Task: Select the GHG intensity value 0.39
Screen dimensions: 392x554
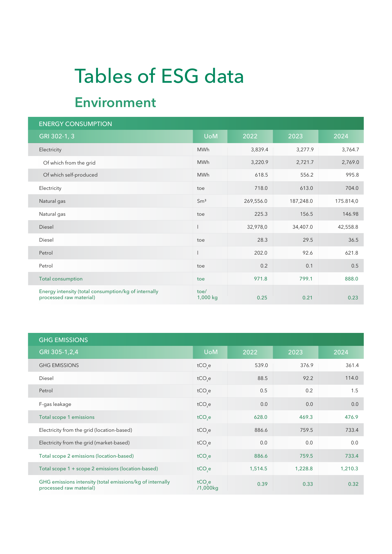Action: coord(262,484)
